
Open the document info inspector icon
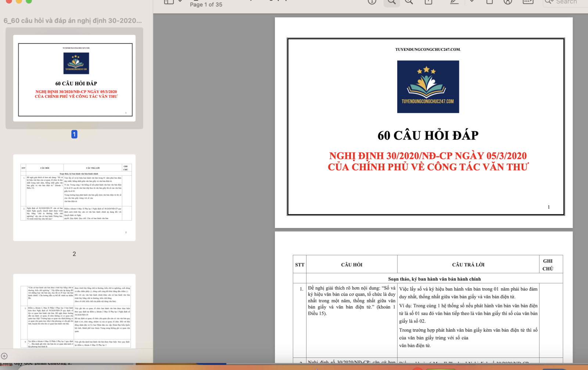pyautogui.click(x=372, y=1)
